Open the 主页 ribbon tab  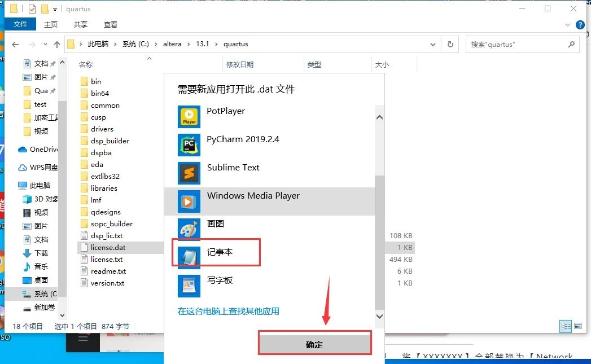tap(50, 24)
